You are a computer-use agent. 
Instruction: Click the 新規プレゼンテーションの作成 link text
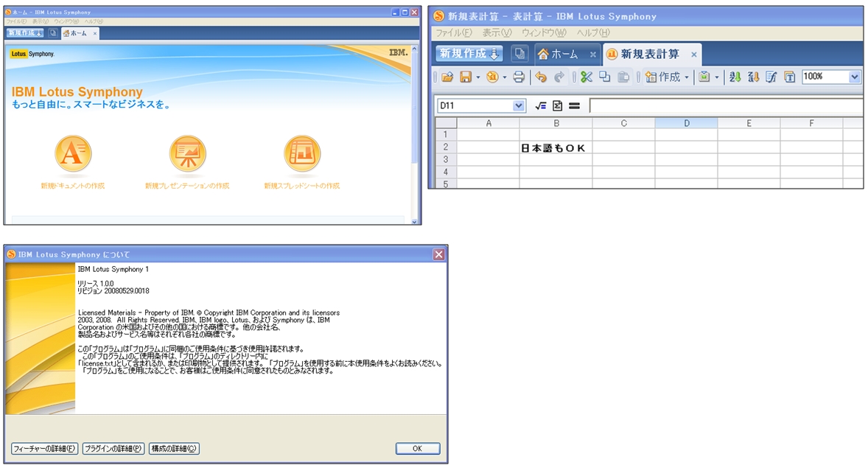click(x=187, y=186)
